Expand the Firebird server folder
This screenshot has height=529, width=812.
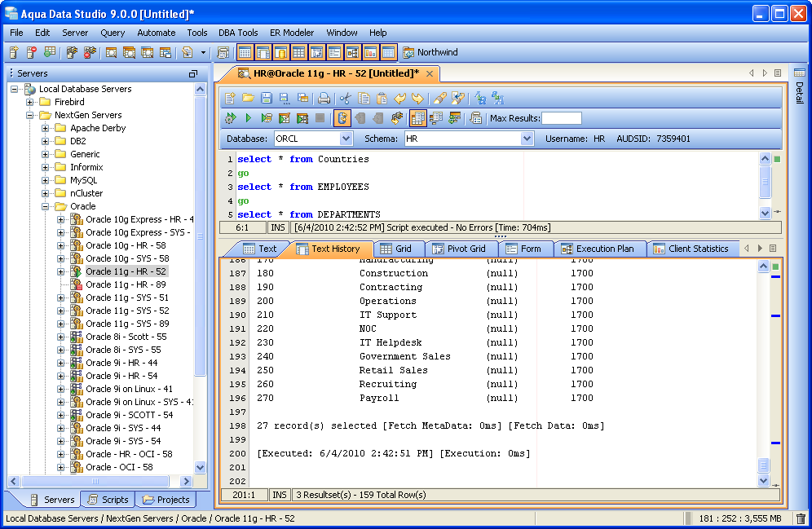(30, 102)
